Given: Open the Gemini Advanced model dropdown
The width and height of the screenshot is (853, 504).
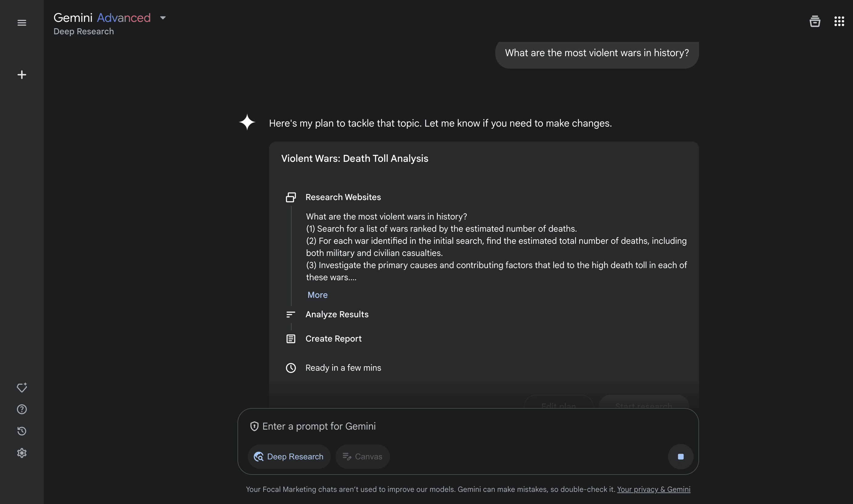Looking at the screenshot, I should point(163,18).
